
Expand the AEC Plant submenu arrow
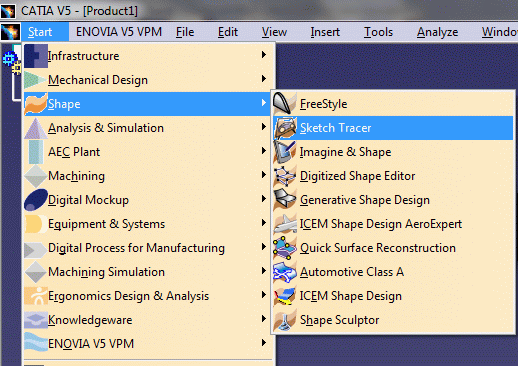coord(264,151)
